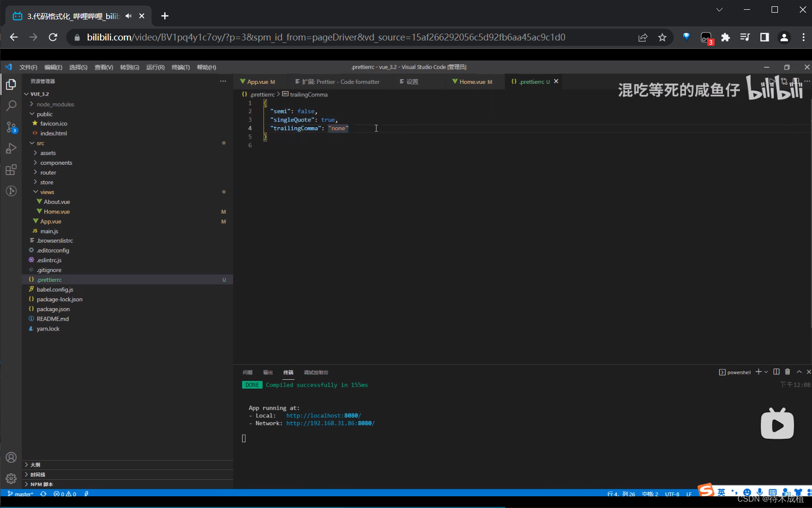Switch to the 输出 panel tab
Viewport: 812px width, 508px height.
click(268, 372)
